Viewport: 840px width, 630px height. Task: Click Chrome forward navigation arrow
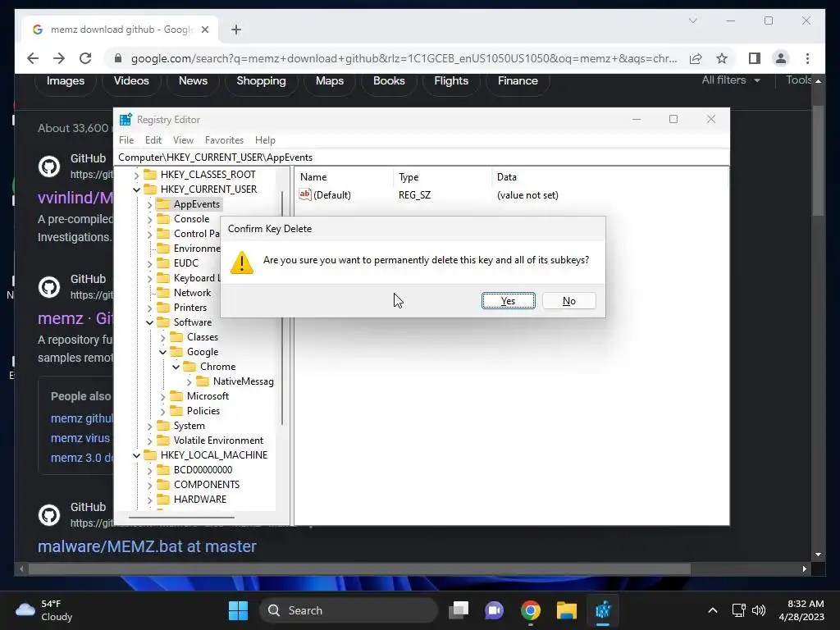pos(59,58)
